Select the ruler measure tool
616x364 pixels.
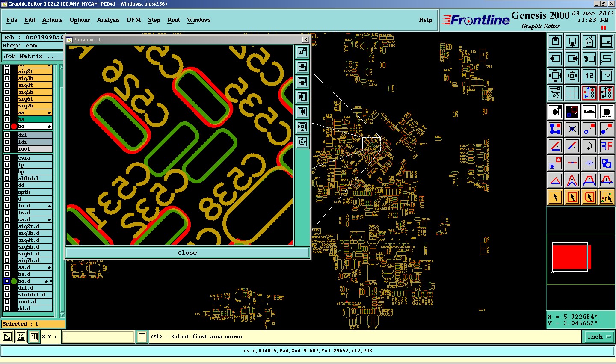(589, 112)
